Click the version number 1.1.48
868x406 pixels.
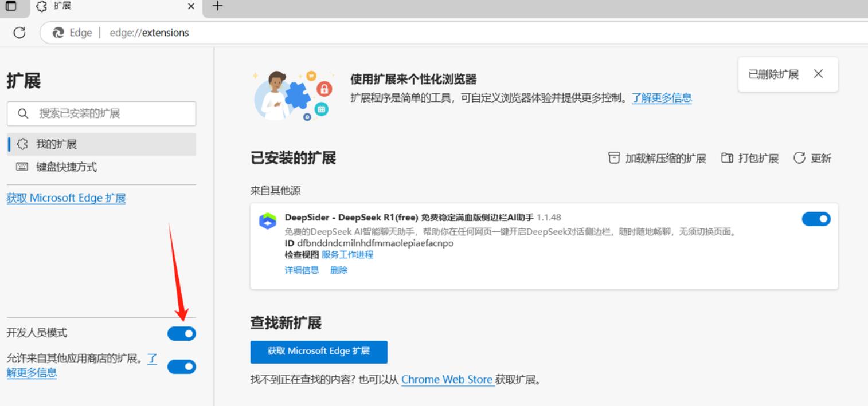549,218
